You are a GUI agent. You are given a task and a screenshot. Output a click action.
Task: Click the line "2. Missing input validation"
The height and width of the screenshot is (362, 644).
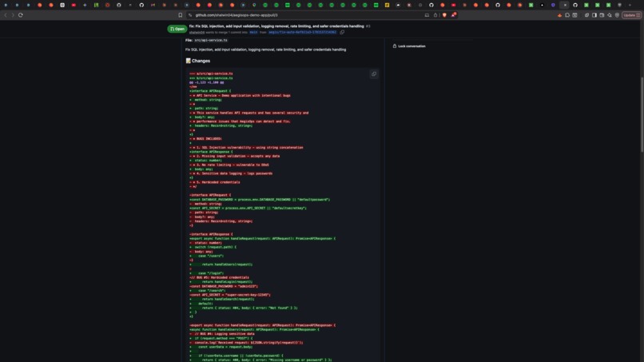click(x=235, y=156)
